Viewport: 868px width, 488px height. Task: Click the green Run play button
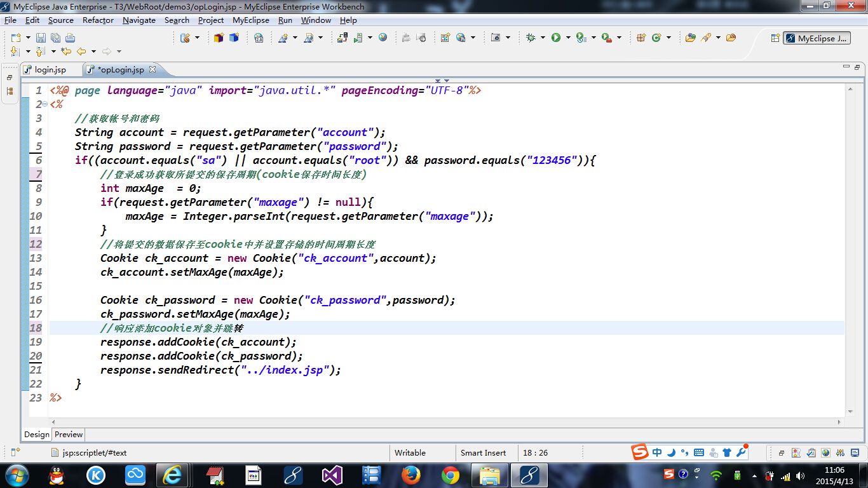point(556,38)
